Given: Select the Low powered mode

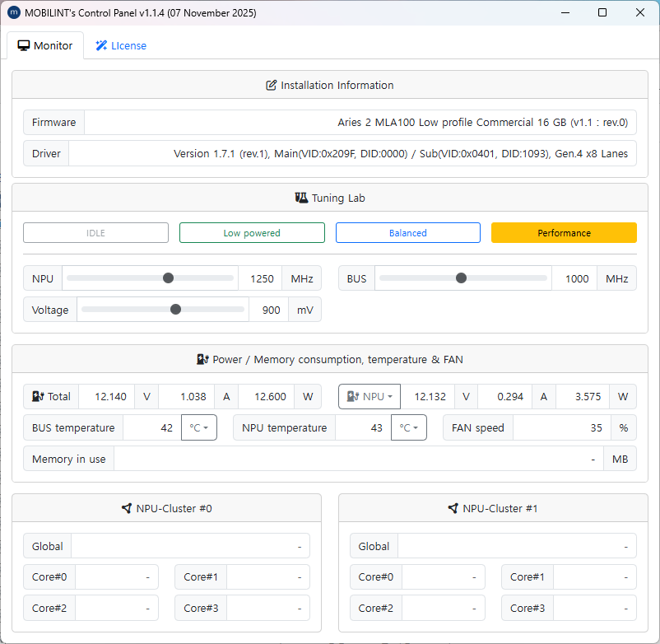Looking at the screenshot, I should [252, 233].
